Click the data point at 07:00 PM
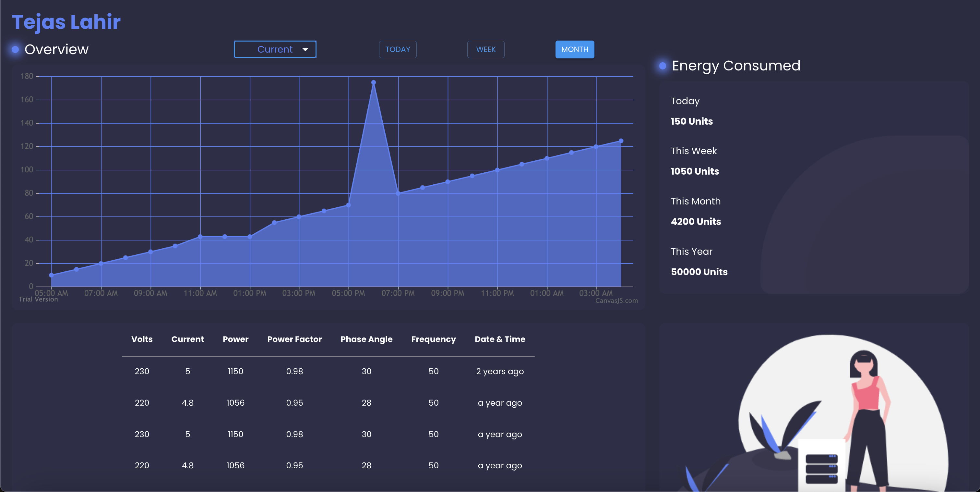This screenshot has width=980, height=492. coord(398,193)
